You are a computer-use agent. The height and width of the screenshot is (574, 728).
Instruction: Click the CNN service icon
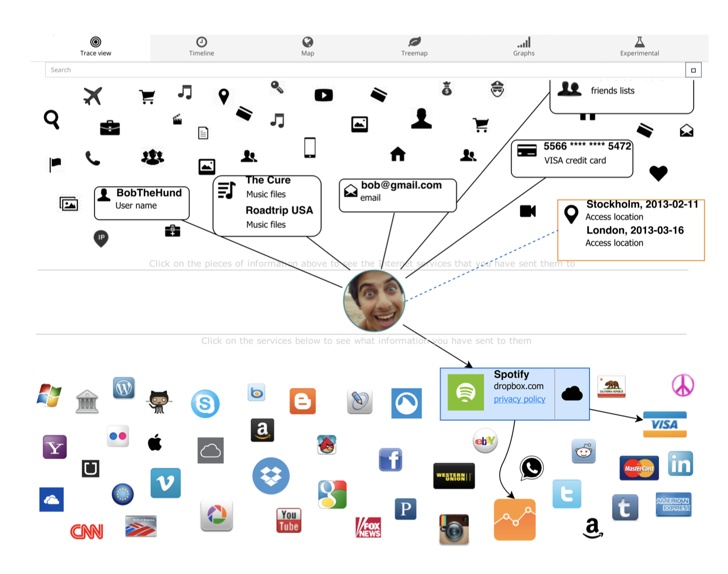point(87,532)
